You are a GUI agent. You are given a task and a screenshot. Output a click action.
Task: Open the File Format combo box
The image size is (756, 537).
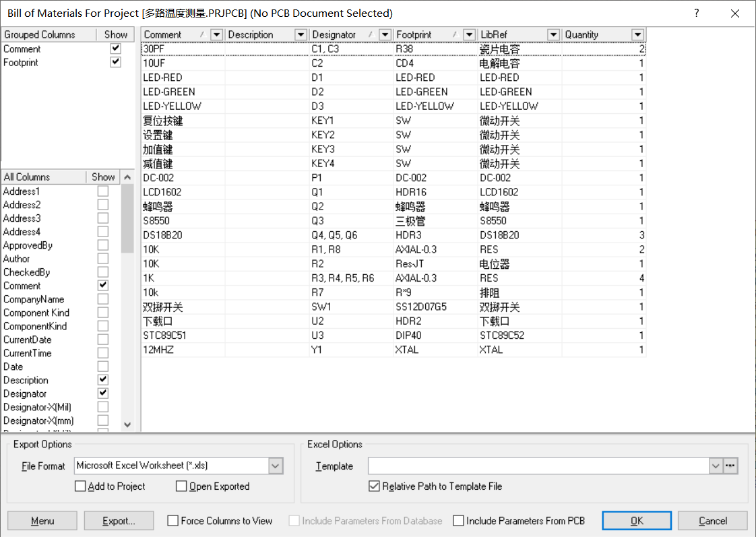pyautogui.click(x=179, y=466)
